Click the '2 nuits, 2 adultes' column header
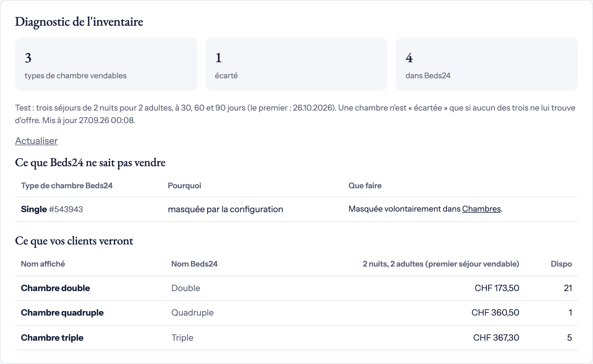Image resolution: width=593 pixels, height=364 pixels. tap(441, 264)
